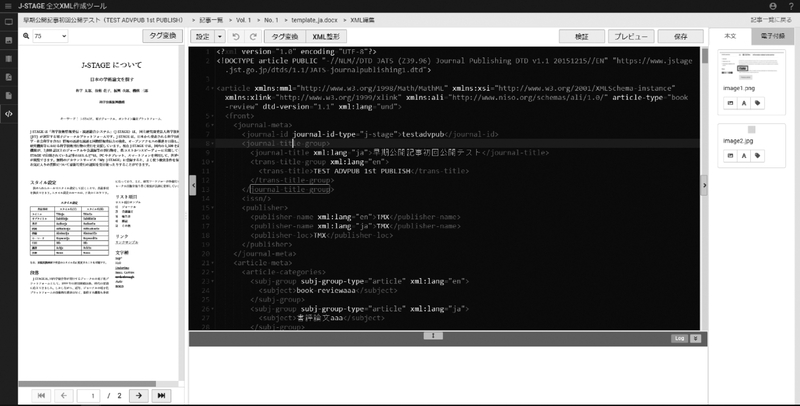Click the Log button
Viewport: 800px width, 406px height.
679,338
